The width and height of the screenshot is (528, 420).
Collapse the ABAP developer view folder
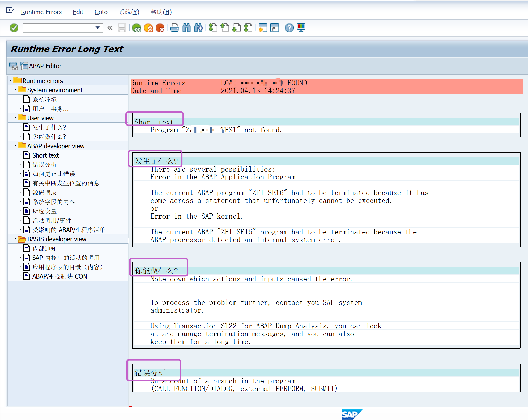[15, 146]
